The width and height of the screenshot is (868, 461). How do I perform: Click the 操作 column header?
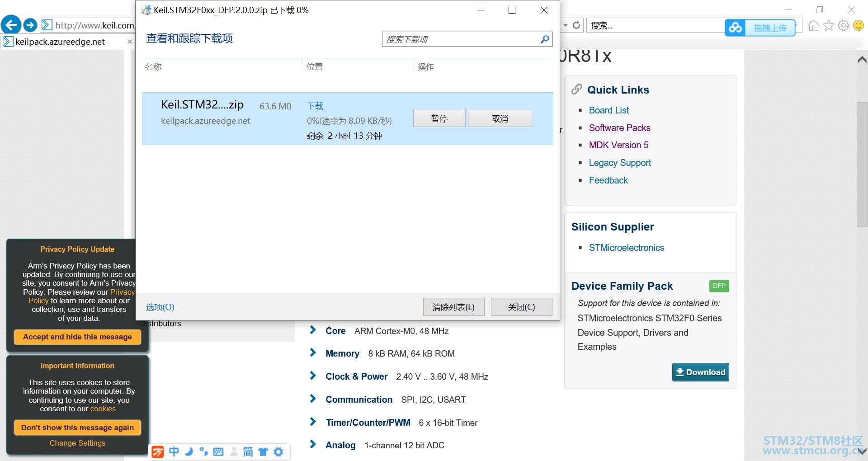[426, 67]
